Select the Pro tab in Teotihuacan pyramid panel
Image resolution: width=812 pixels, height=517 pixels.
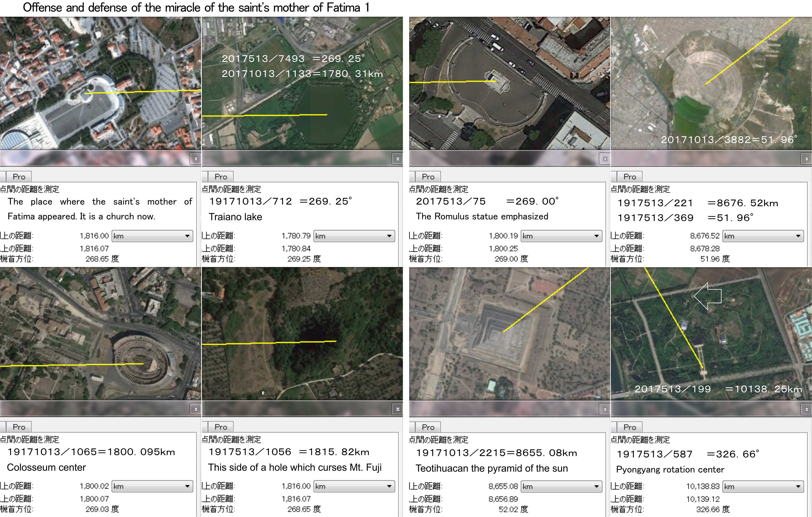pos(428,427)
